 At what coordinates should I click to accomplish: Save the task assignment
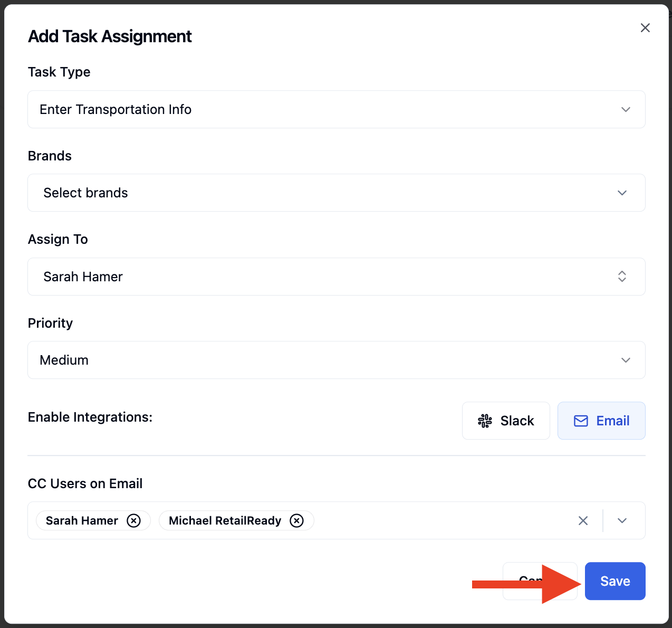(x=615, y=581)
